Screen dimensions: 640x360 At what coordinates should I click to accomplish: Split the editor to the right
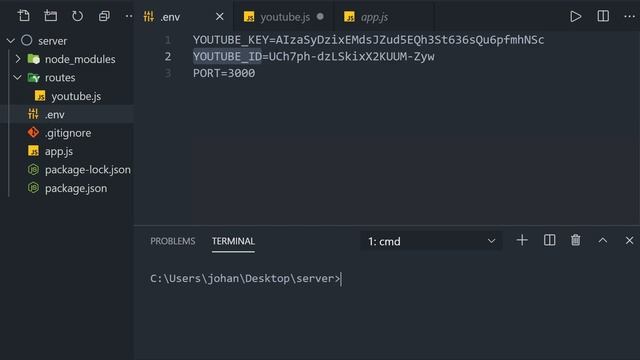tap(603, 16)
